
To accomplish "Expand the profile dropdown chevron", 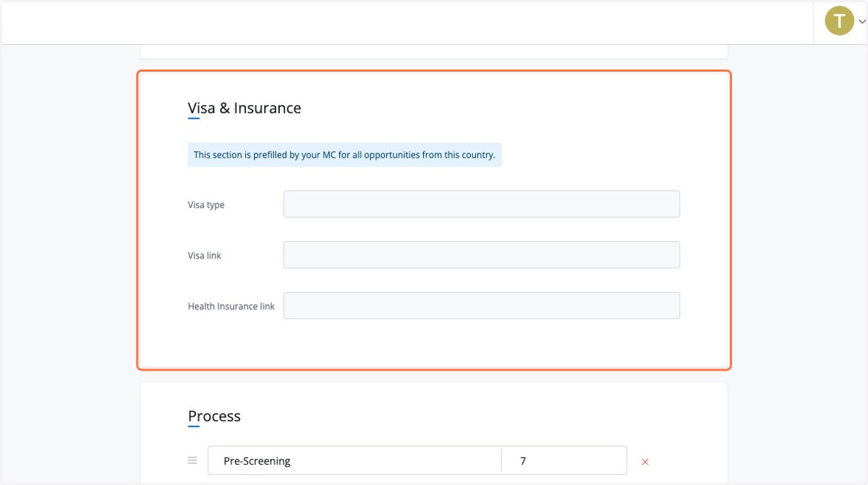I will (x=861, y=22).
